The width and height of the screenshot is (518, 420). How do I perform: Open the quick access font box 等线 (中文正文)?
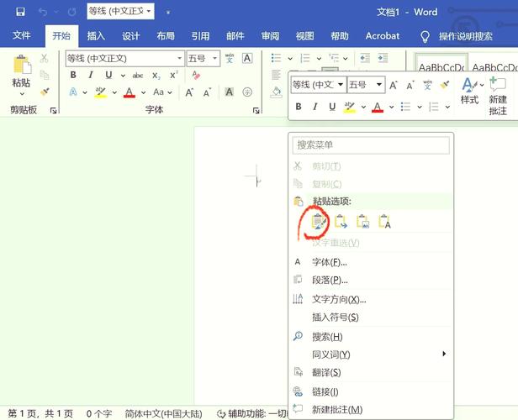(120, 12)
